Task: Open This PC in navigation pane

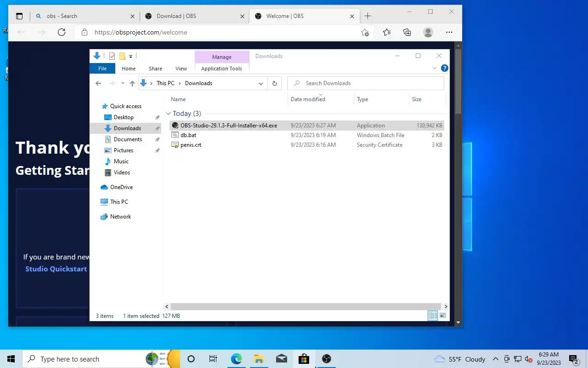Action: pyautogui.click(x=119, y=202)
